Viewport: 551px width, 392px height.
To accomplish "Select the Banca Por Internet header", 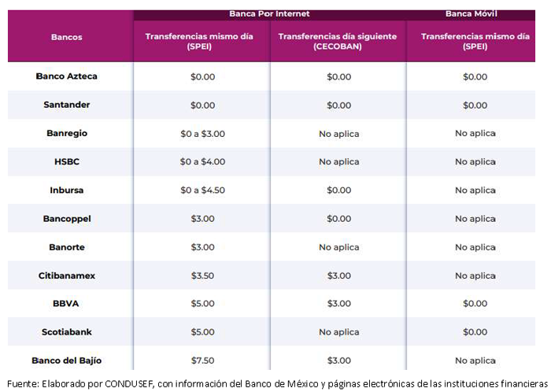I will (x=269, y=13).
